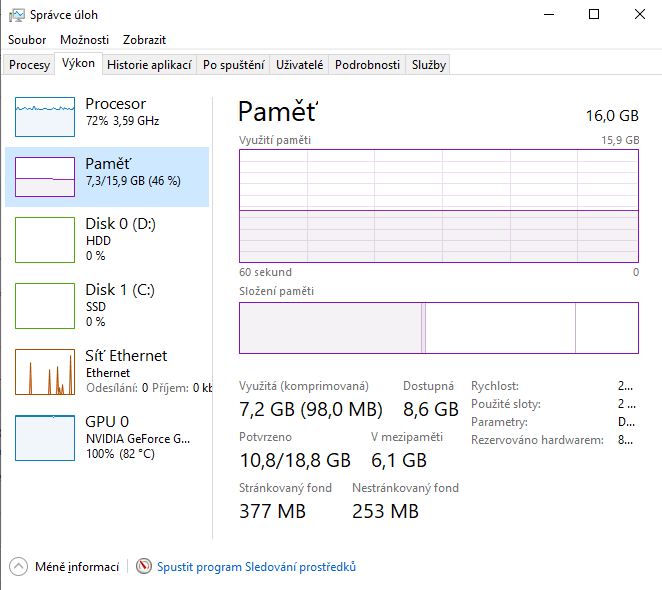Collapse view with Méně informací arrow icon

(19, 567)
